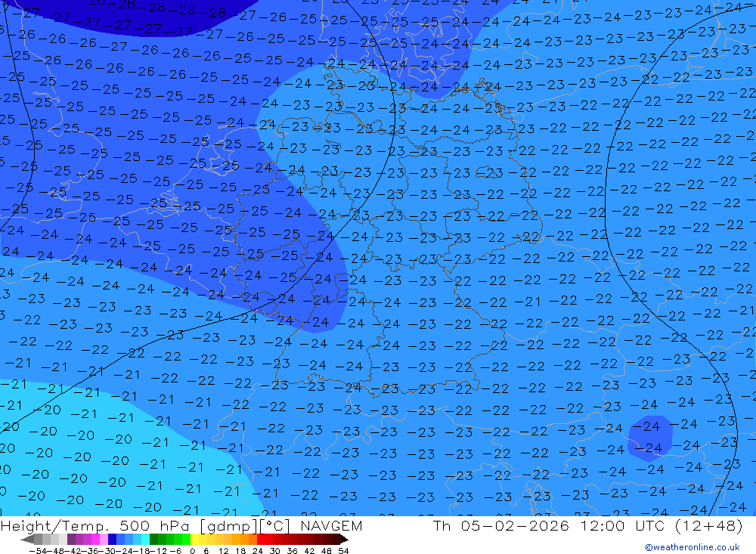Click the dark navy legend swatch above -30
The image size is (756, 554).
(113, 540)
